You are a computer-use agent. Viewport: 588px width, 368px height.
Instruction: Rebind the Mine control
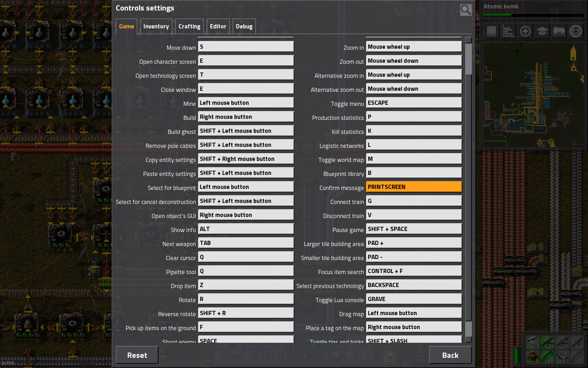tap(246, 103)
